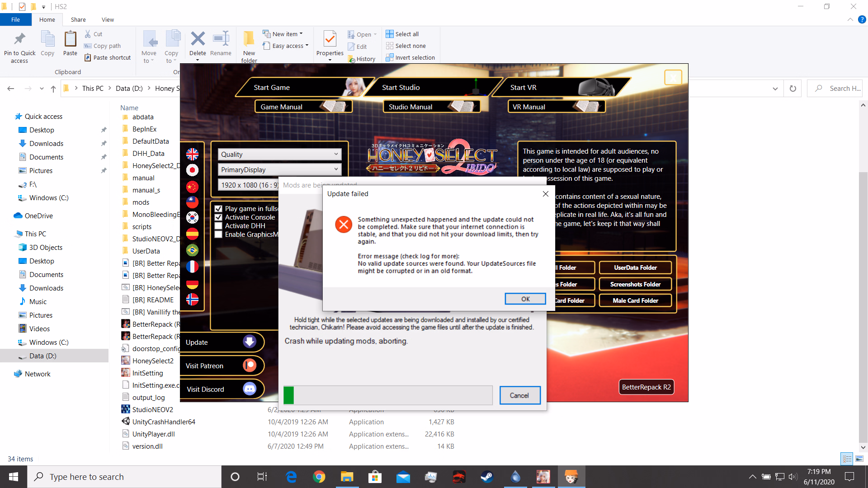This screenshot has width=868, height=488.
Task: Click the mod update progress bar
Action: (388, 395)
